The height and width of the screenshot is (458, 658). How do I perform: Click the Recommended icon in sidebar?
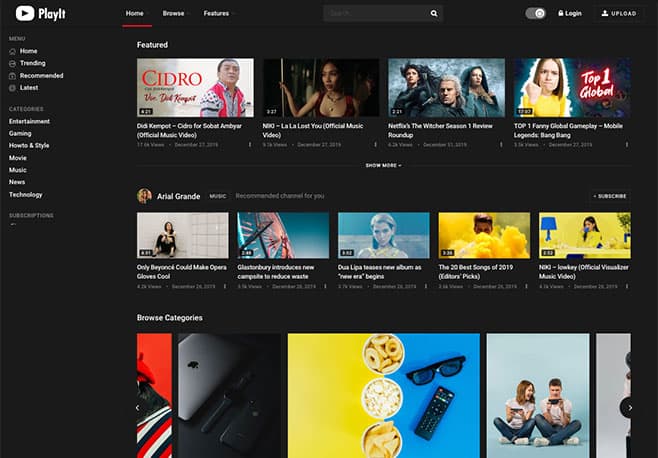tap(13, 76)
